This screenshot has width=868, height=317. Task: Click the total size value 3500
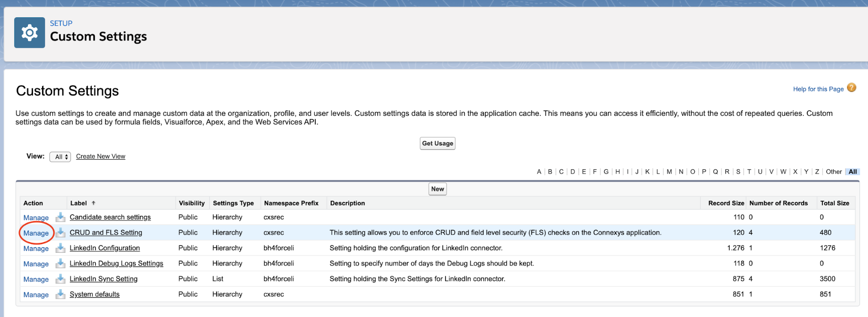(x=828, y=279)
